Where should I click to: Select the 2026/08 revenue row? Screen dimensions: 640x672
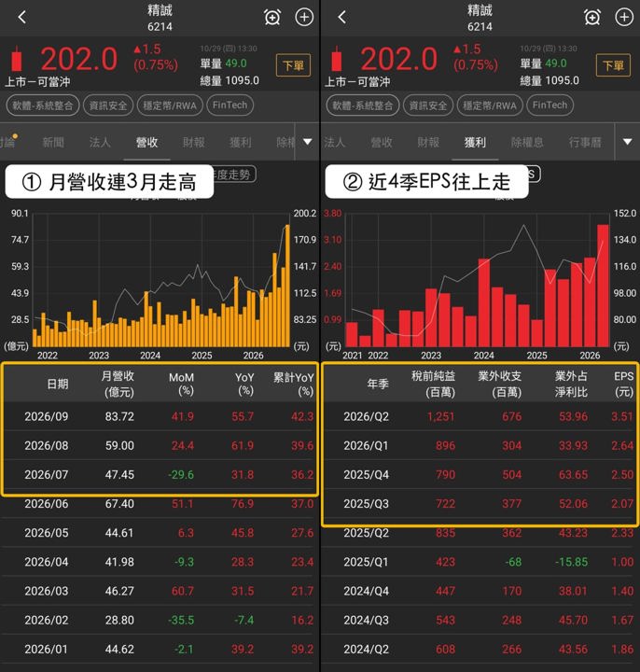(x=160, y=445)
